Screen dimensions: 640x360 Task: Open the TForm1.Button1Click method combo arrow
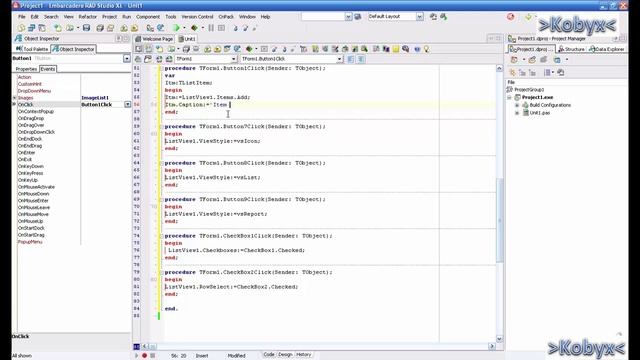339,59
